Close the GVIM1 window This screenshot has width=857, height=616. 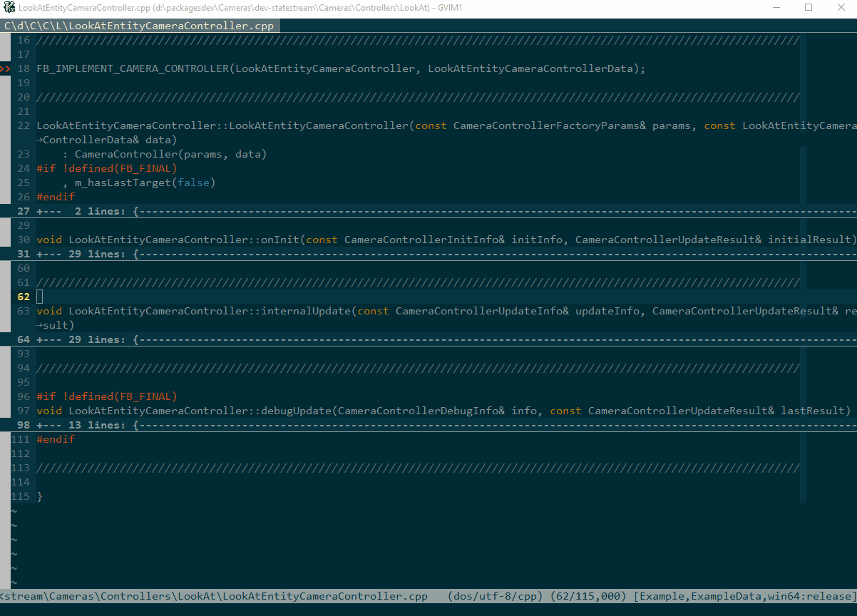[x=841, y=8]
